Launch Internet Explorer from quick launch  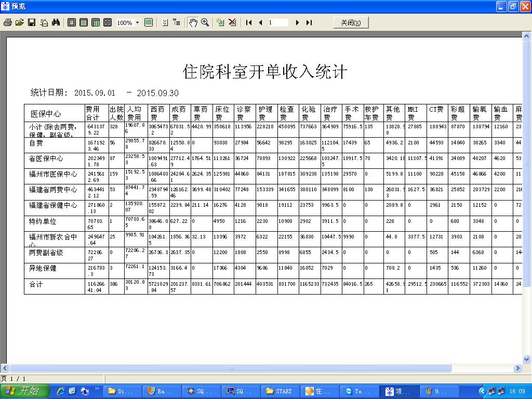(x=61, y=391)
